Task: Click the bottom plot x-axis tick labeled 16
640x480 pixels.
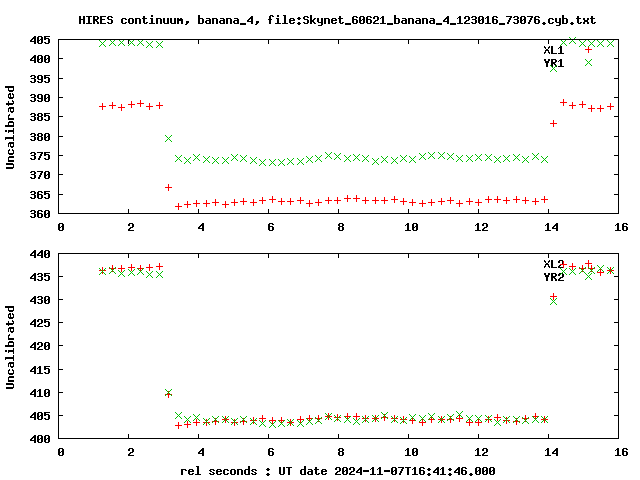Action: (x=621, y=452)
